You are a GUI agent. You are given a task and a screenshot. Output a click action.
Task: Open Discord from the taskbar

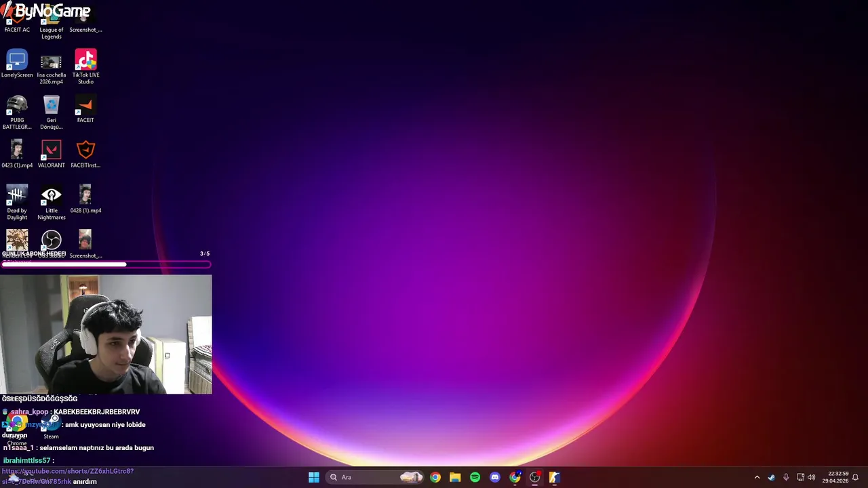click(x=495, y=477)
